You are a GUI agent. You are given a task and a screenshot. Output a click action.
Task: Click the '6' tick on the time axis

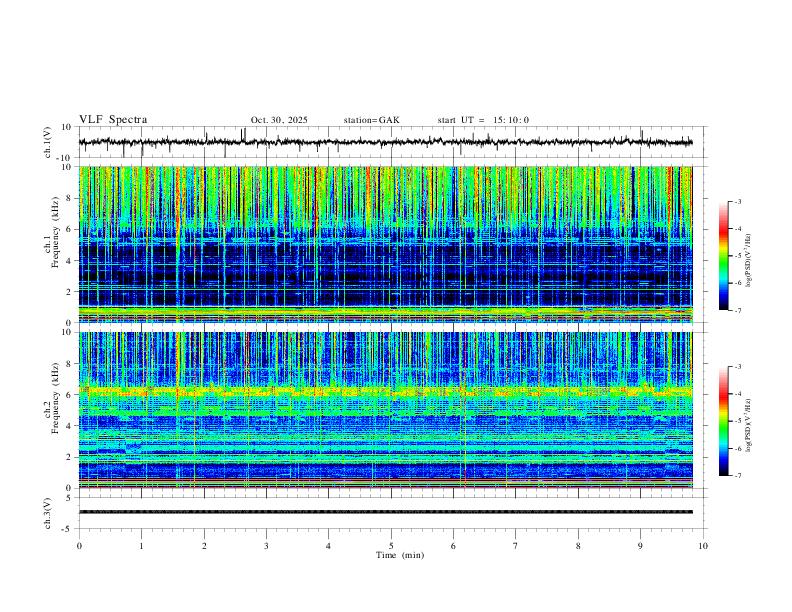pos(453,546)
